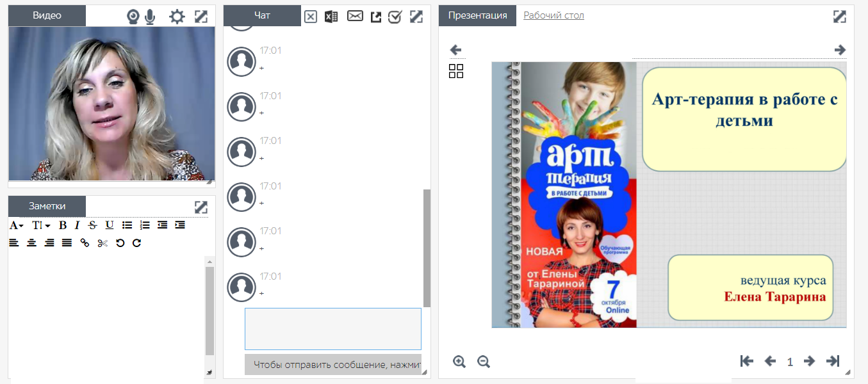Expand the Заметки panel to fullscreen
The width and height of the screenshot is (868, 384).
pos(201,207)
